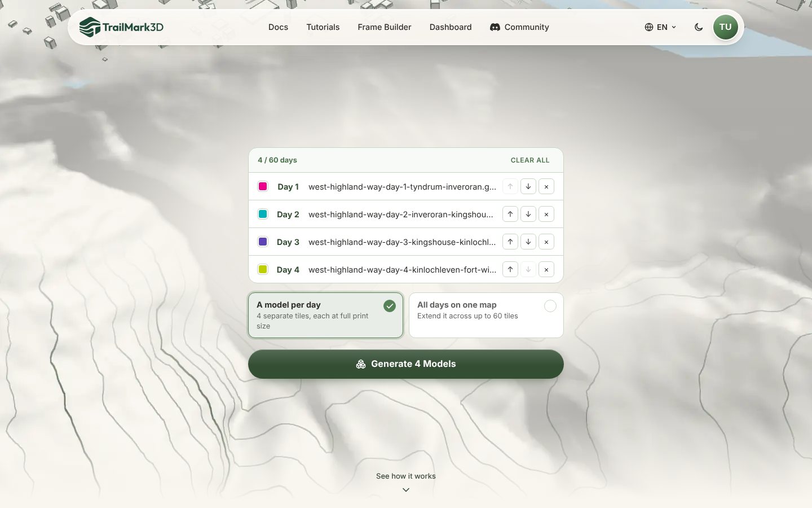This screenshot has width=812, height=508.
Task: Change Day 1 pink color swatch
Action: click(x=263, y=186)
